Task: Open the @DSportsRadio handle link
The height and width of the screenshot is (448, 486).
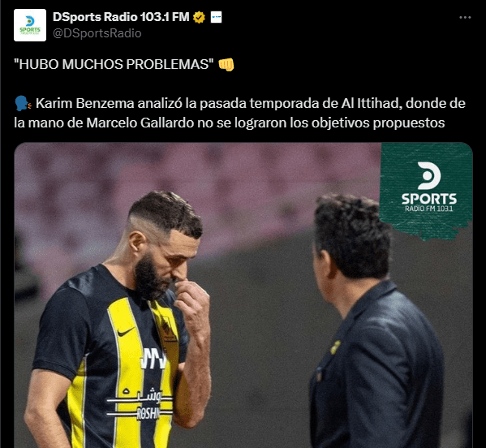Action: point(97,33)
